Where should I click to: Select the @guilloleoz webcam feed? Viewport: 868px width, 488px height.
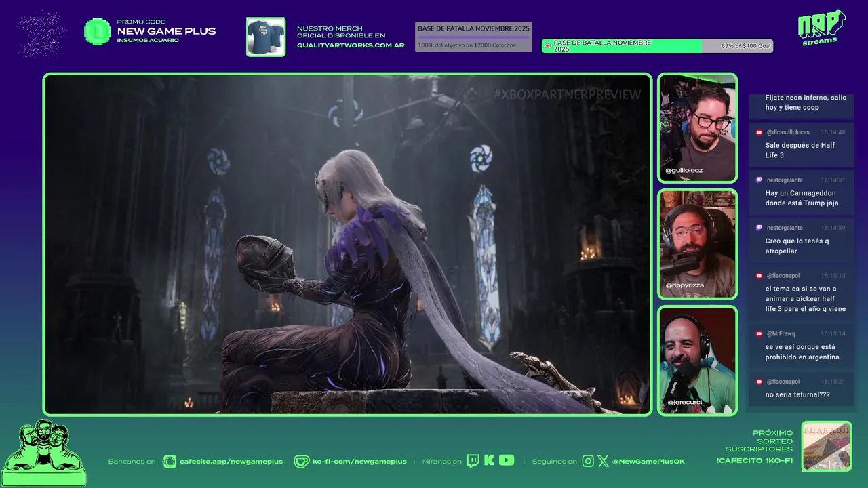(x=697, y=128)
